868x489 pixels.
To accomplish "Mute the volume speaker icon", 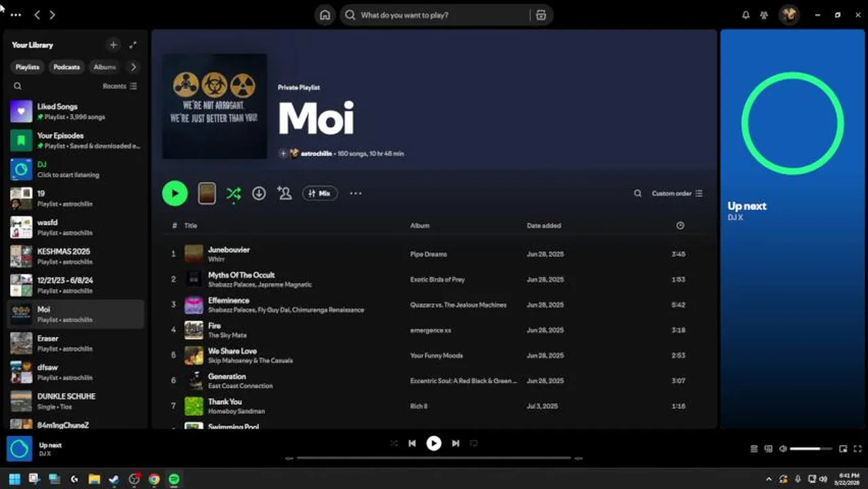I will coord(783,449).
